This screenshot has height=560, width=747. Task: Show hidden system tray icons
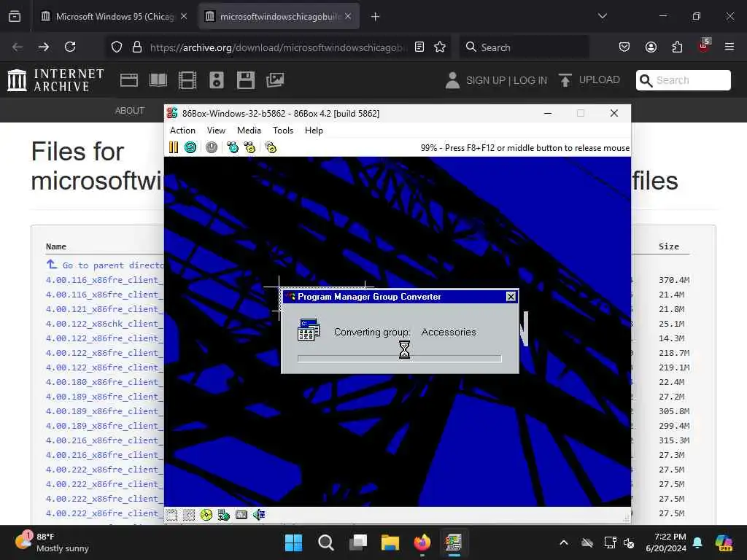tap(564, 542)
